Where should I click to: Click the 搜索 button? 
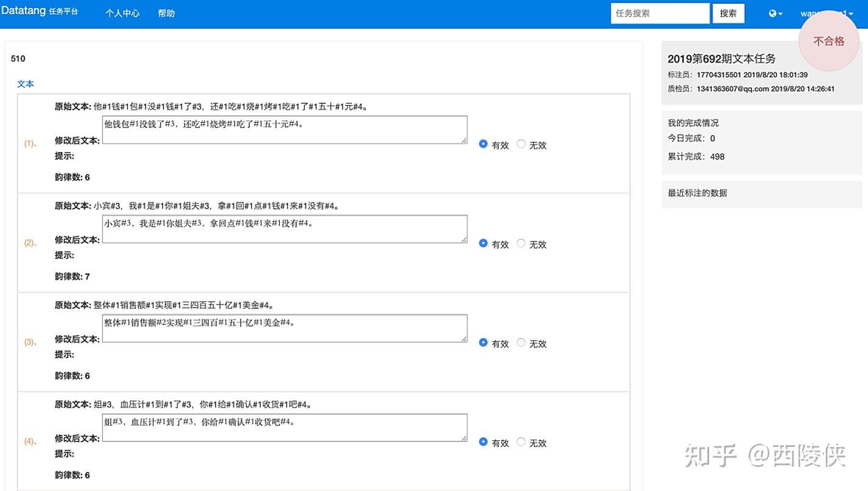tap(728, 13)
